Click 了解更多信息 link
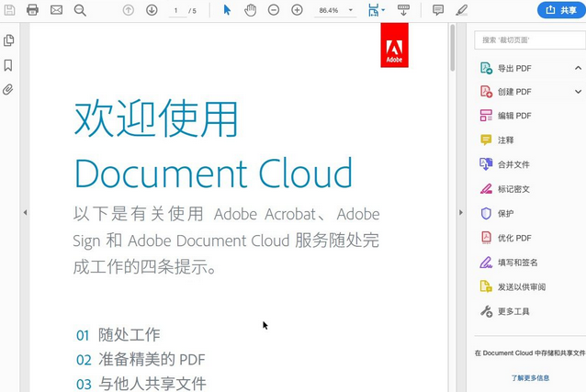 530,378
